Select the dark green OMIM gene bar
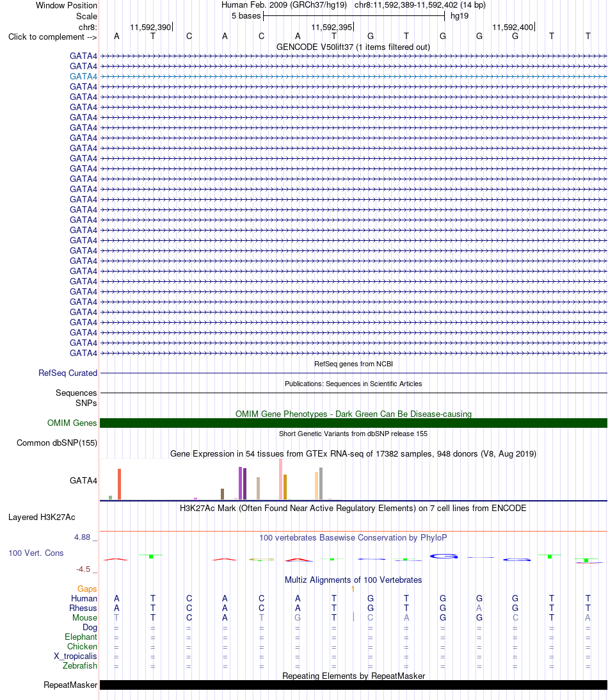608x700 pixels. pos(353,423)
